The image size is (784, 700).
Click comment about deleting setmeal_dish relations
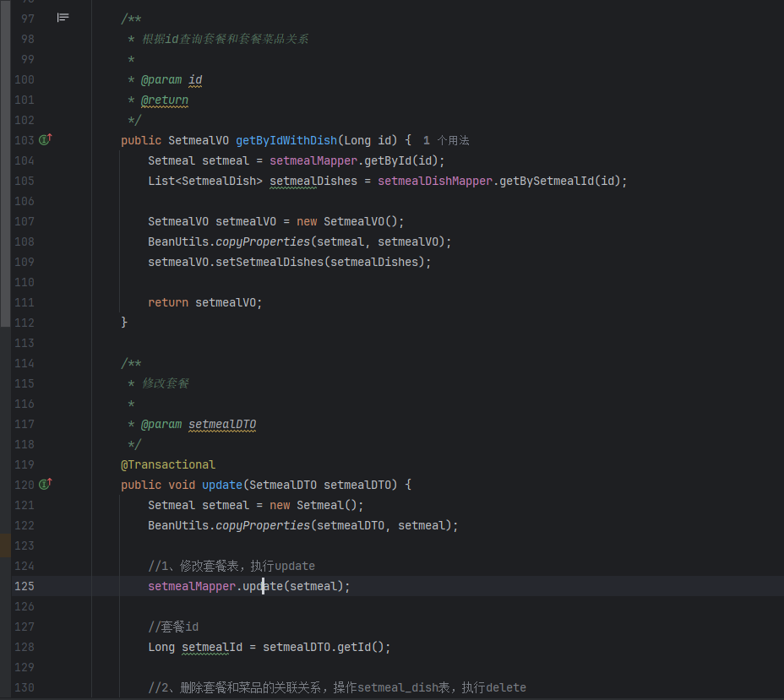[337, 687]
